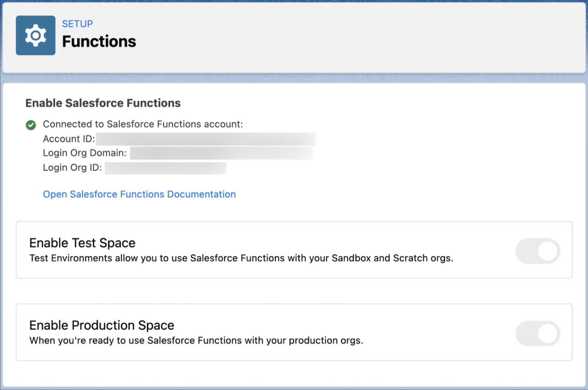Screen dimensions: 588x390
Task: Click the Setup gear icon
Action: pos(36,35)
